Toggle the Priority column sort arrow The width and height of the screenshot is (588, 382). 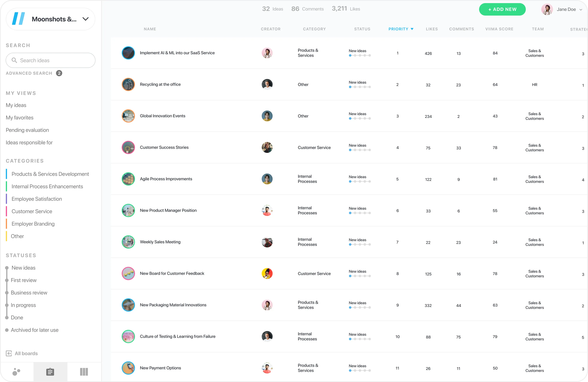point(412,29)
